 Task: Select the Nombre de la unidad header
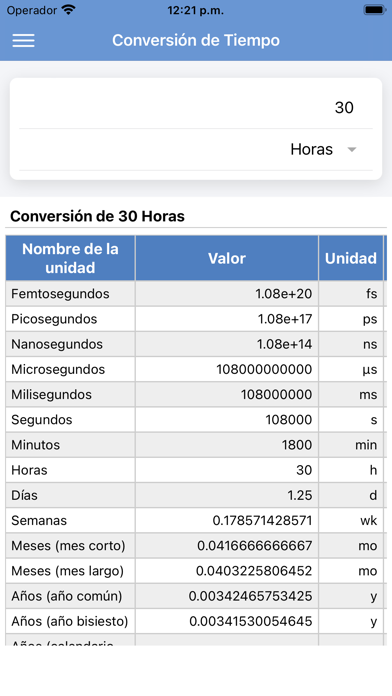pyautogui.click(x=70, y=258)
